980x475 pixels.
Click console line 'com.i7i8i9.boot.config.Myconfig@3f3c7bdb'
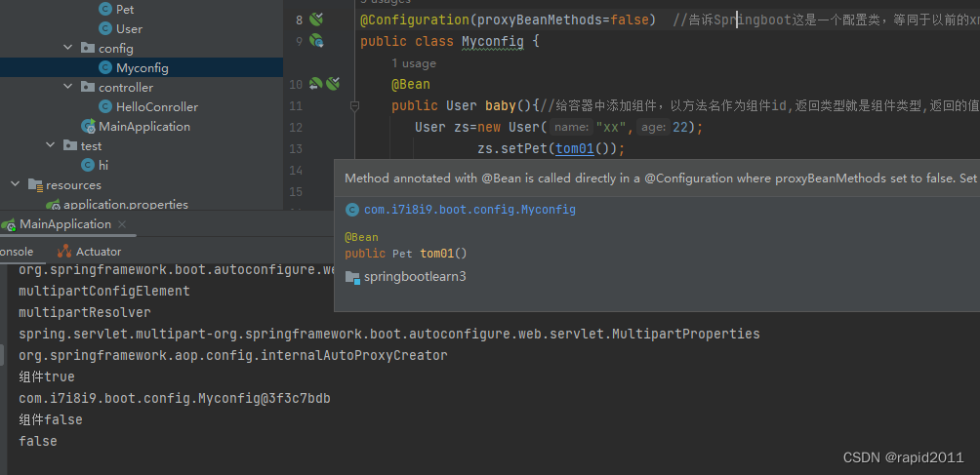[x=175, y=398]
